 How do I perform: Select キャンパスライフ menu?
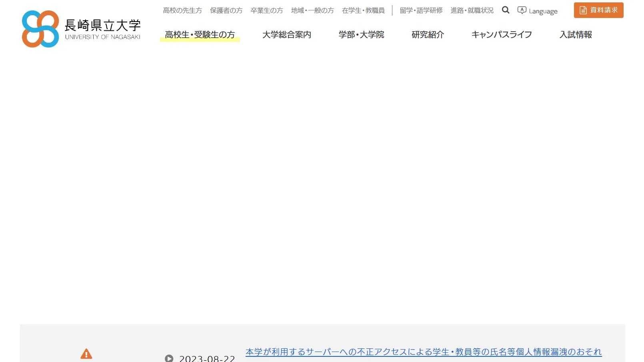502,35
